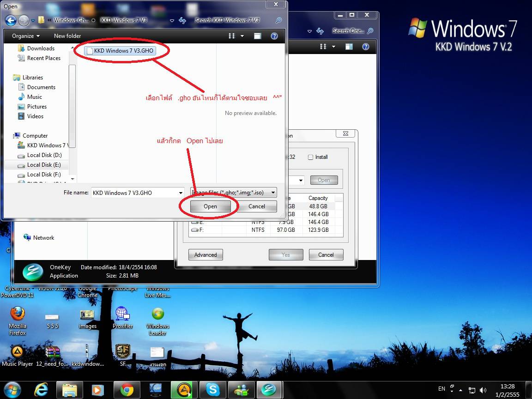Open the view options dropdown arrow in Open dialog
Viewport: 532px width, 399px height.
click(242, 36)
